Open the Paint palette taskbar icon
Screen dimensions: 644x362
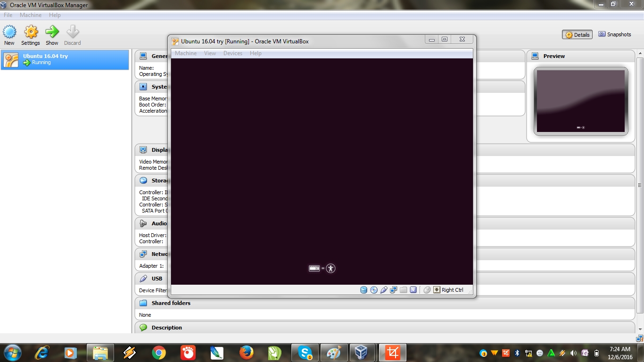click(333, 353)
